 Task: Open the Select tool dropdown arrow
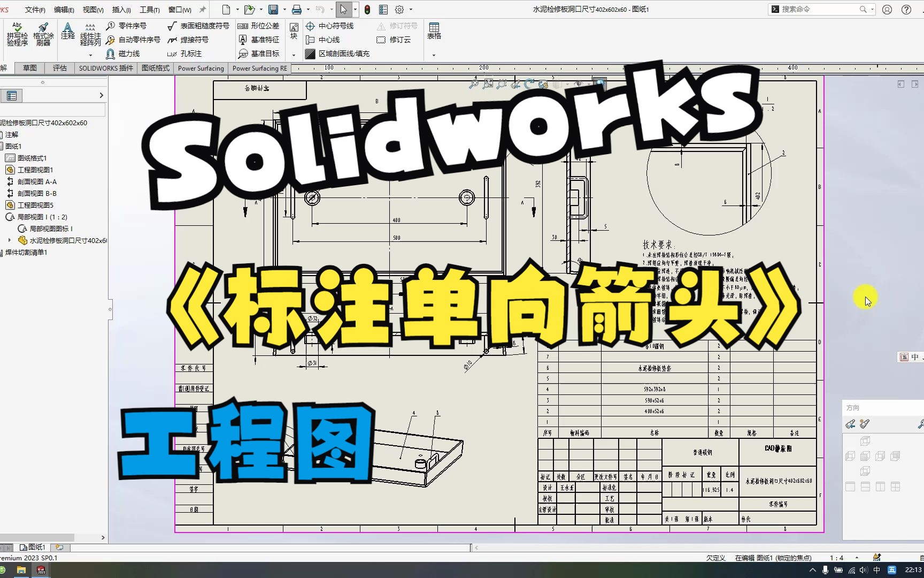[355, 10]
